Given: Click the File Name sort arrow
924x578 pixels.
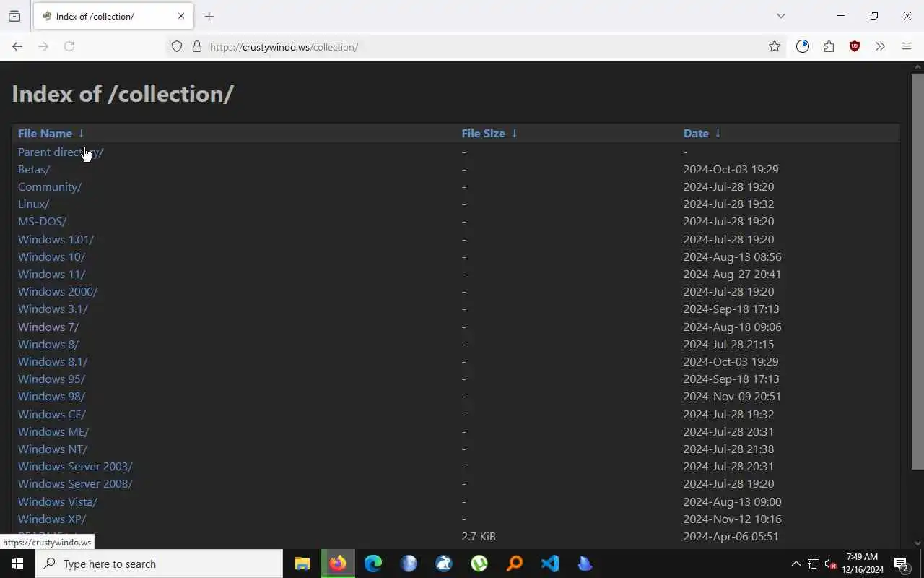Looking at the screenshot, I should click(x=81, y=133).
